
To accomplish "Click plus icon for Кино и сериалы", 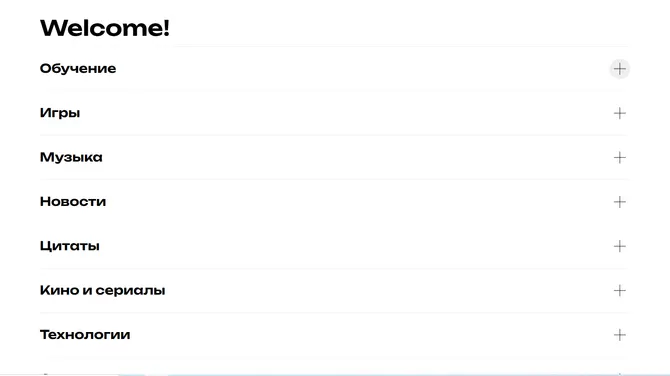I will (x=620, y=291).
